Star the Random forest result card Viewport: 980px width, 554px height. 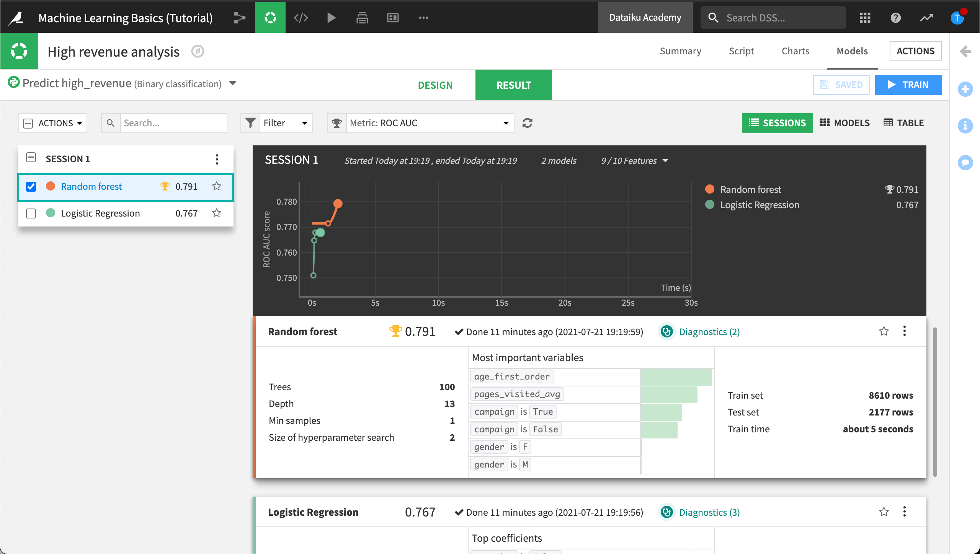[884, 331]
